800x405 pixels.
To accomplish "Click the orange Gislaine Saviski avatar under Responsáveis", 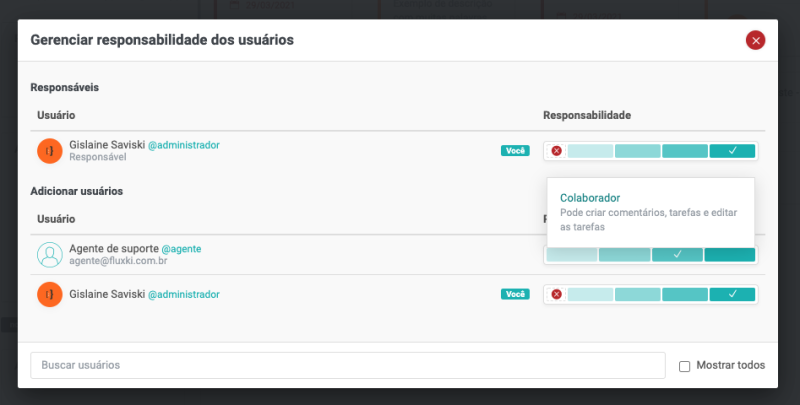I will coord(49,151).
